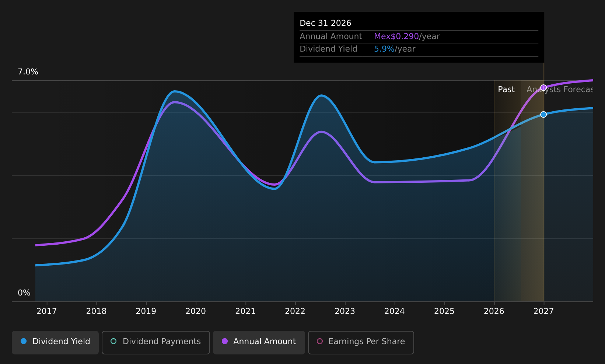
Task: Click the 2017 x-axis label
Action: 47,311
